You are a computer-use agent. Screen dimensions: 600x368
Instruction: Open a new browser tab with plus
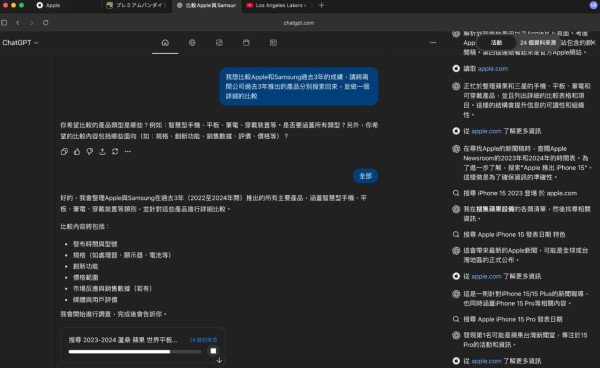(321, 5)
